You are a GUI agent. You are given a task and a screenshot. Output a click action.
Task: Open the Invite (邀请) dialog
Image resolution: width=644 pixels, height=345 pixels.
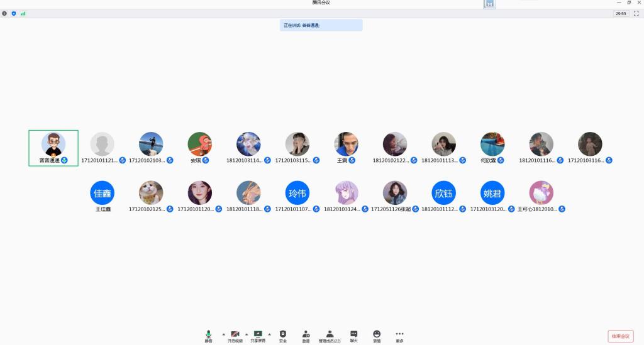(306, 336)
